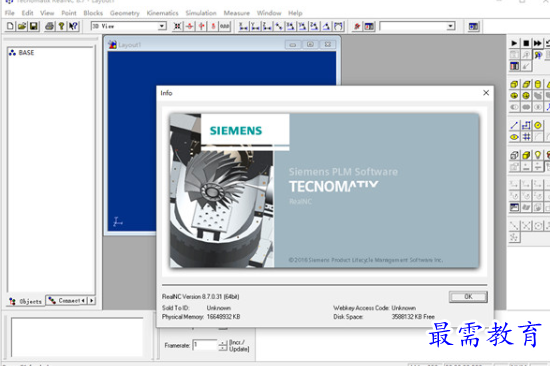This screenshot has width=550, height=366.
Task: Click the Physical Memory value text
Action: coord(223,317)
